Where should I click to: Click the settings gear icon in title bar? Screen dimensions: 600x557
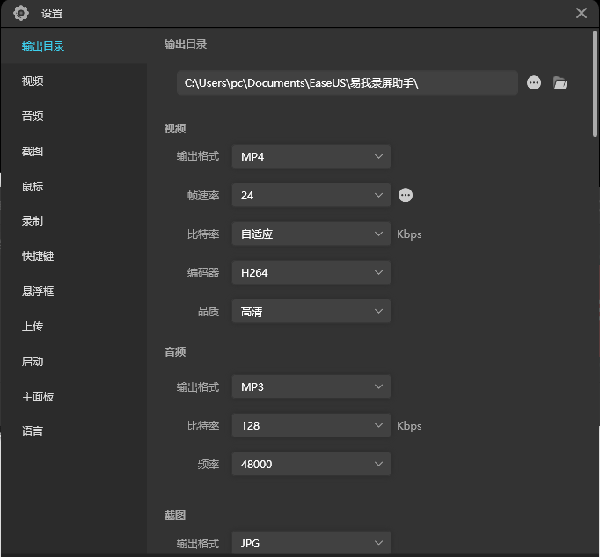click(x=20, y=13)
